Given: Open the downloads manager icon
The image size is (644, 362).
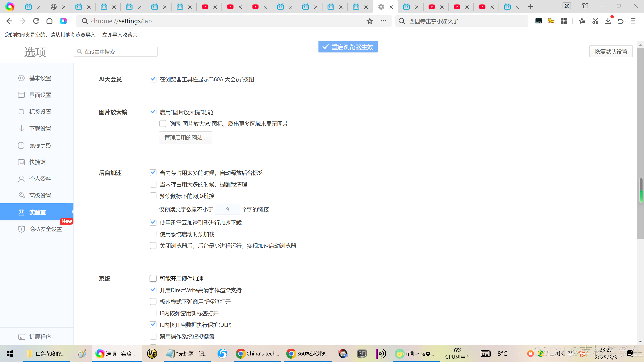Looking at the screenshot, I should (608, 21).
